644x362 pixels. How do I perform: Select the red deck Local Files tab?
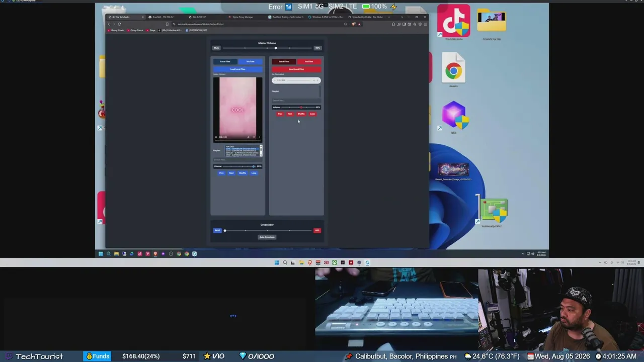(284, 62)
